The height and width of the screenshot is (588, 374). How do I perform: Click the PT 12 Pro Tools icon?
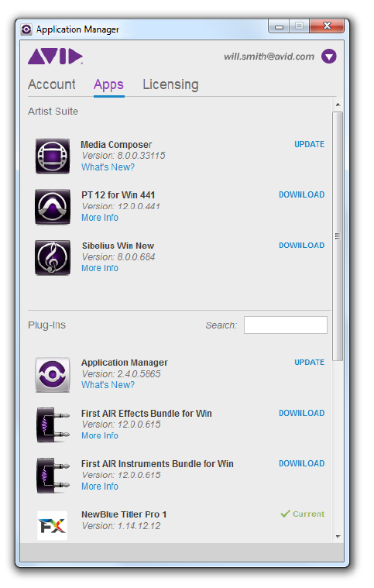(x=53, y=207)
